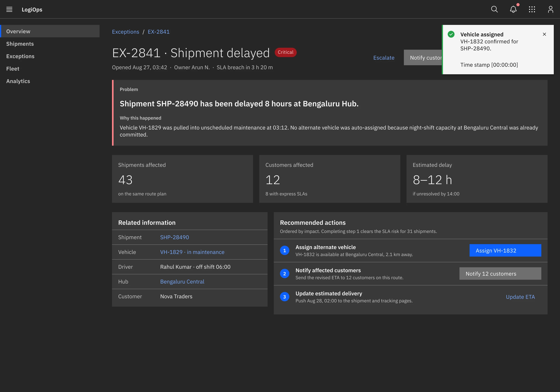Click '8 with express SLAs' text
This screenshot has height=392, width=560.
(x=286, y=194)
